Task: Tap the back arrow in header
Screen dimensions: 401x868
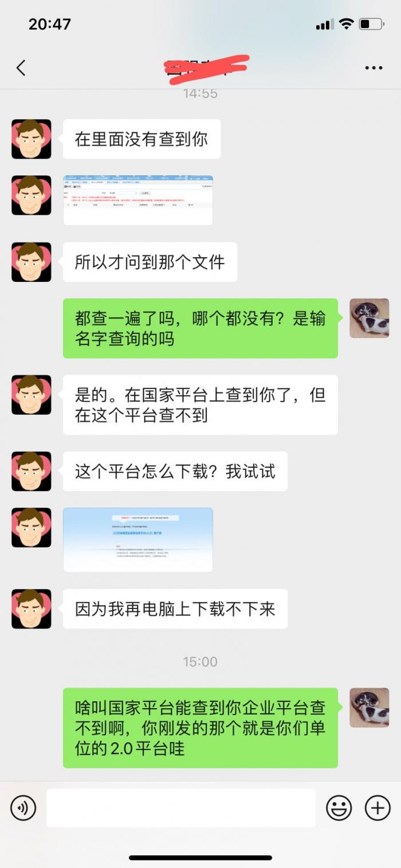Action: point(21,68)
